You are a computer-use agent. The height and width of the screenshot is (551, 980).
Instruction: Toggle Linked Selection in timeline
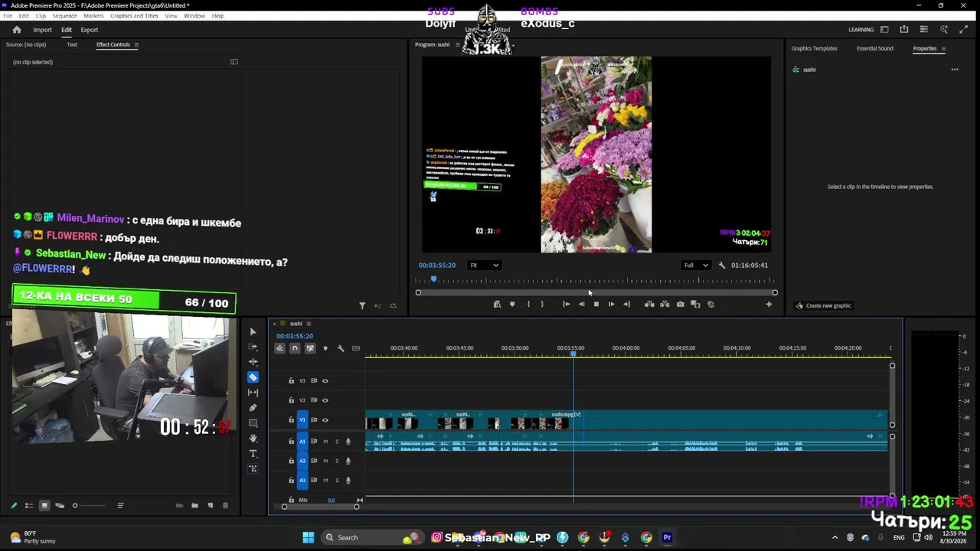(310, 348)
